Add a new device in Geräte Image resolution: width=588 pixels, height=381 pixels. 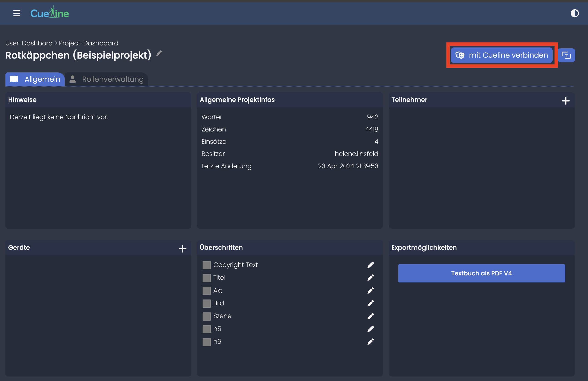click(x=182, y=249)
